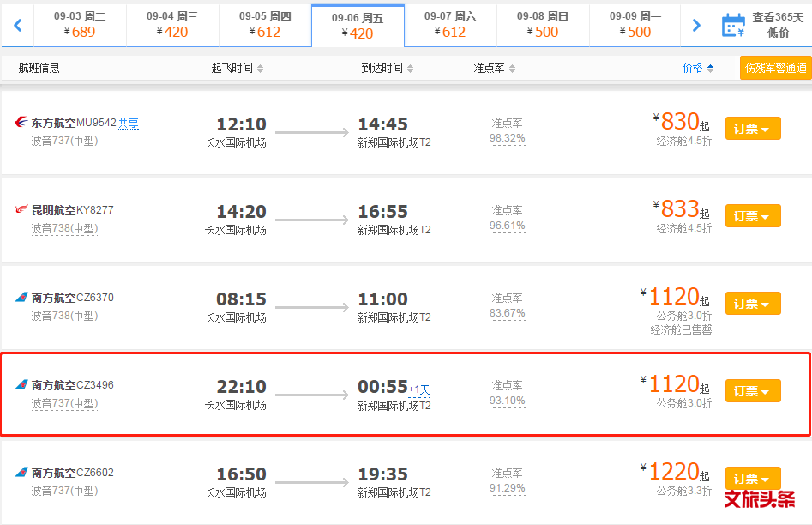The width and height of the screenshot is (812, 525).
Task: Expand the 订票 dropdown for flight CZ3496
Action: tap(753, 391)
